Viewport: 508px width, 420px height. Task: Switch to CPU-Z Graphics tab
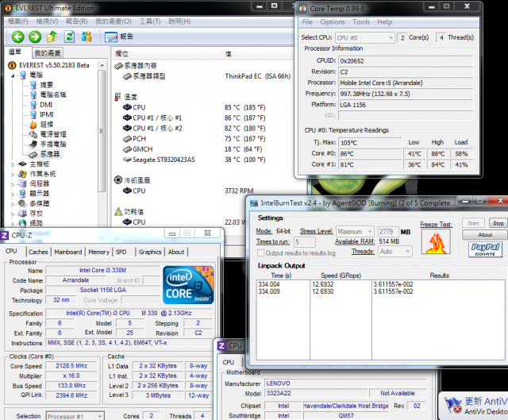[150, 252]
